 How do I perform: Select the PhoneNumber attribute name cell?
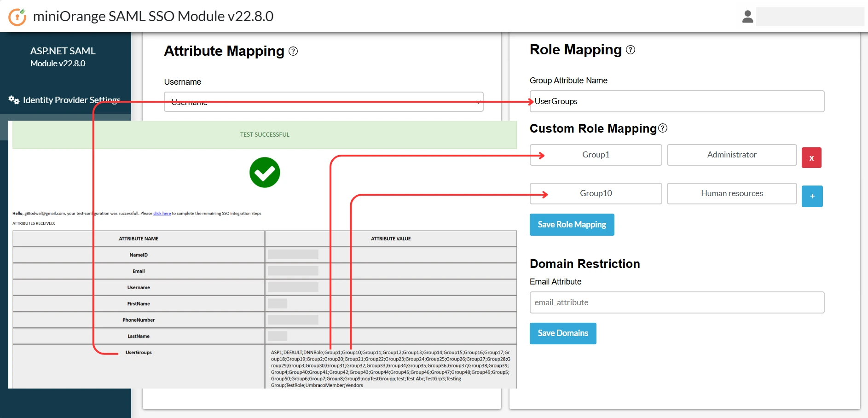(x=139, y=320)
